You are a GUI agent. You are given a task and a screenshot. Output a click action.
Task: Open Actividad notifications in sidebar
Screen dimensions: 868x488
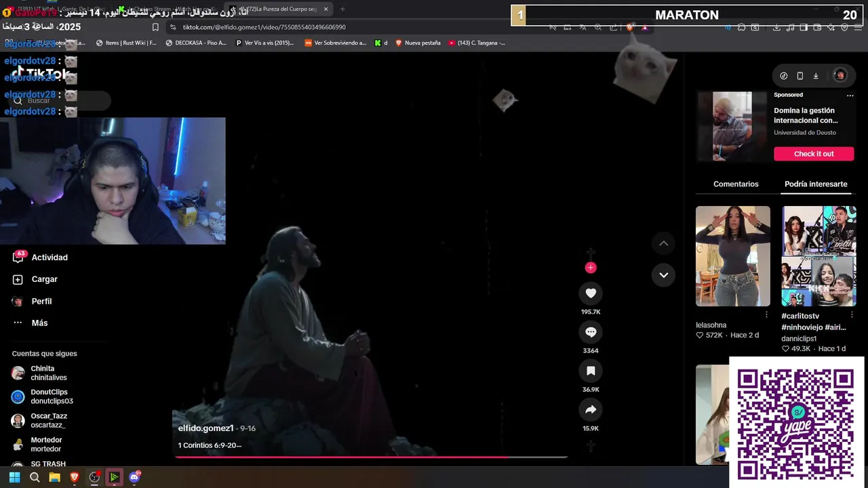pyautogui.click(x=40, y=258)
